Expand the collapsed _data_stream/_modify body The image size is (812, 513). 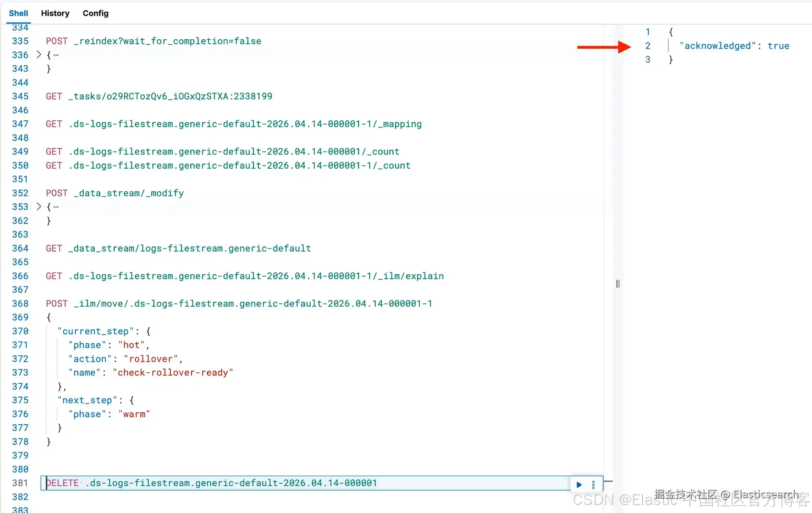[x=38, y=207]
